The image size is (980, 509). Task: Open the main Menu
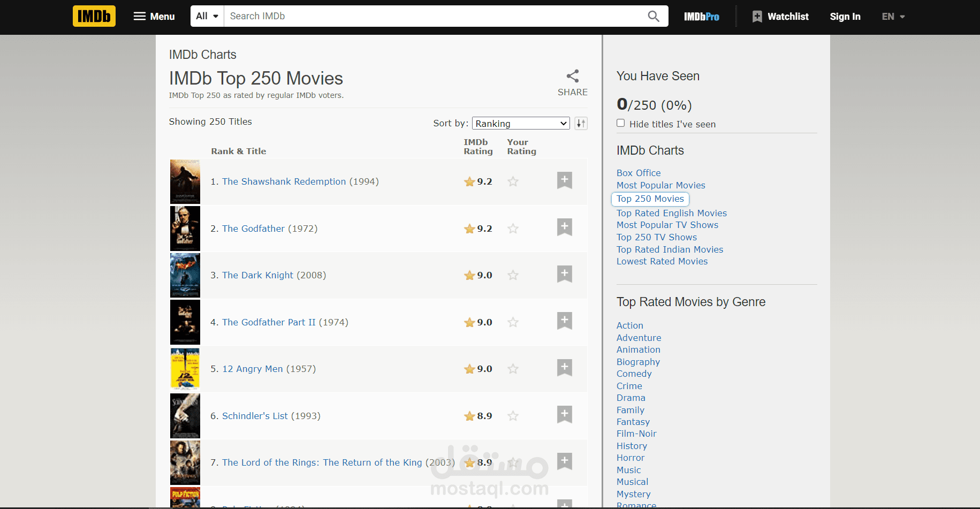coord(154,17)
